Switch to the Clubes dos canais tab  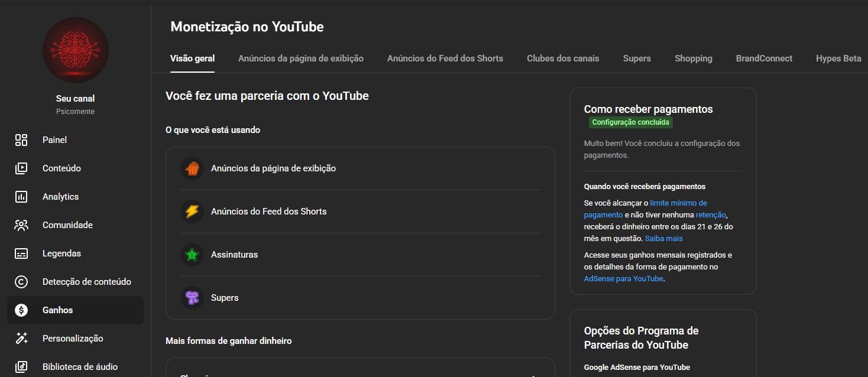(563, 58)
